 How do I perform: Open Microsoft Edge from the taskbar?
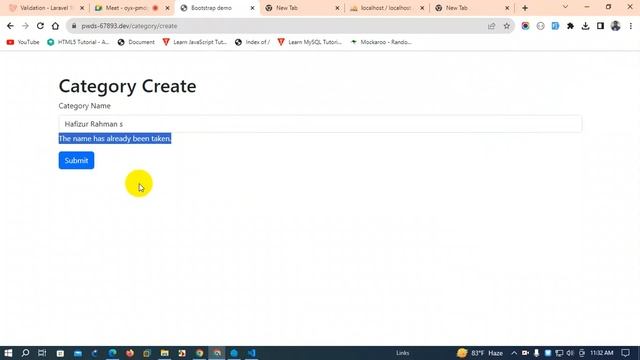click(112, 353)
